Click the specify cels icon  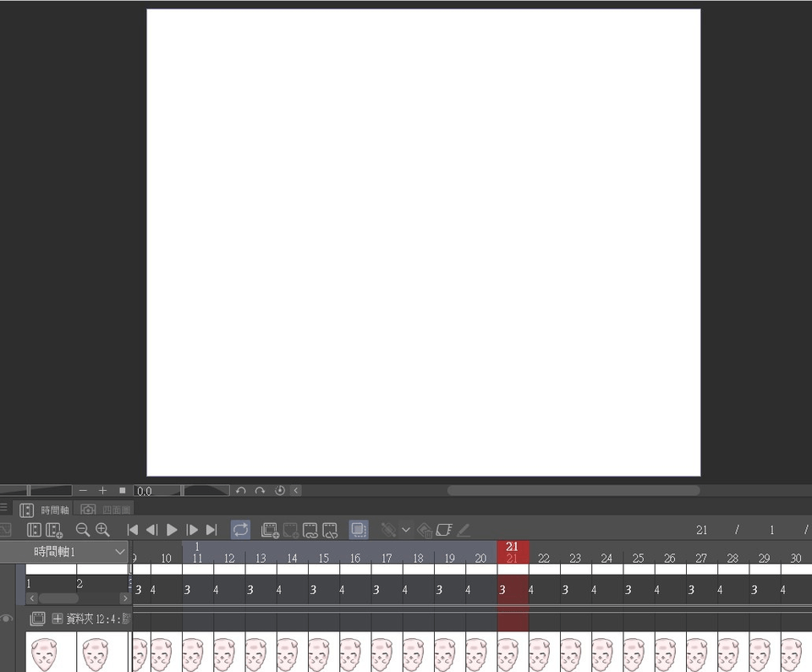click(310, 530)
